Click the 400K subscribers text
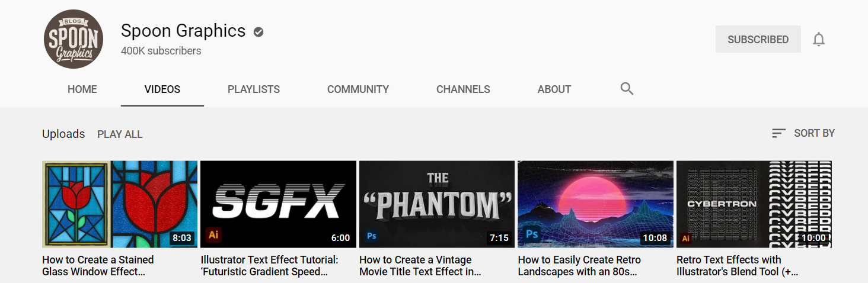The width and height of the screenshot is (868, 283). [x=161, y=51]
